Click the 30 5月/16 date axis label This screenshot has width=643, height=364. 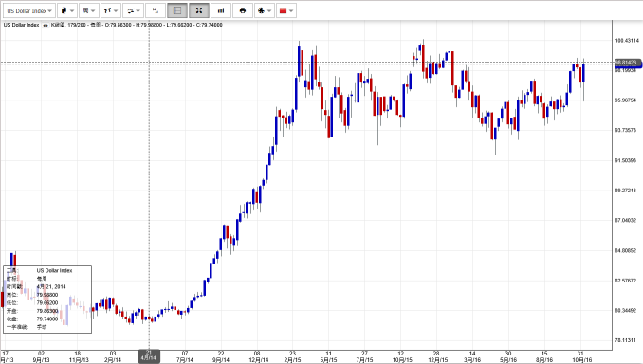tap(508, 356)
